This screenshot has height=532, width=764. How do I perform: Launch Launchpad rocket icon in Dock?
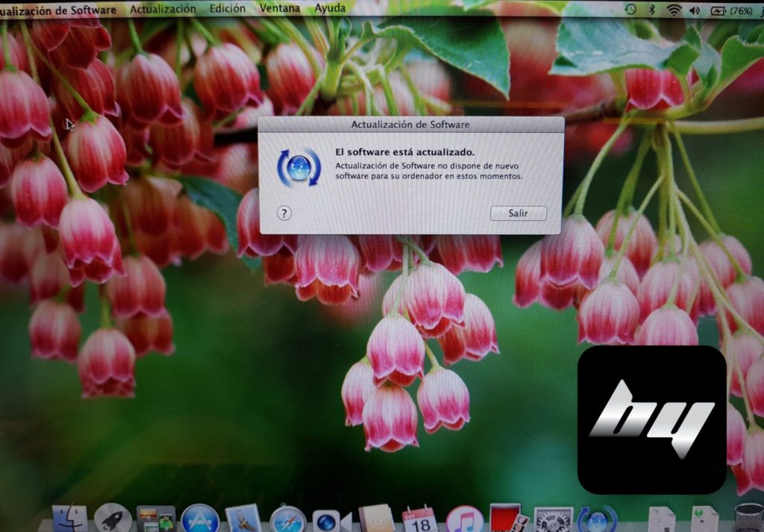[113, 519]
